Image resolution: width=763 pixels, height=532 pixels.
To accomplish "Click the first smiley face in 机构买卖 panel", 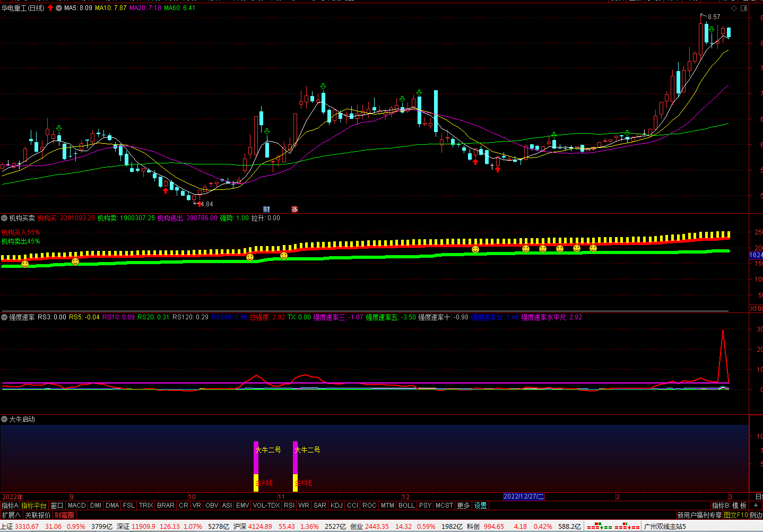I will tap(25, 264).
